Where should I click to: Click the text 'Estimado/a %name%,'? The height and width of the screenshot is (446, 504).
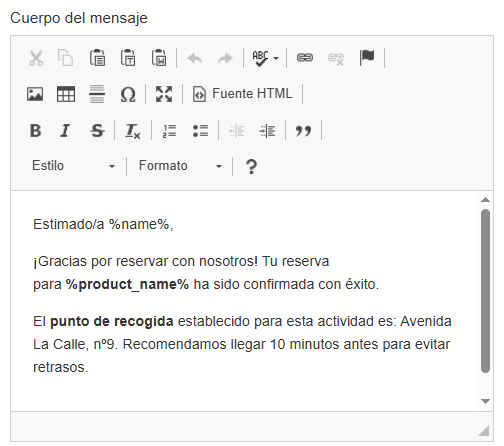tap(103, 224)
